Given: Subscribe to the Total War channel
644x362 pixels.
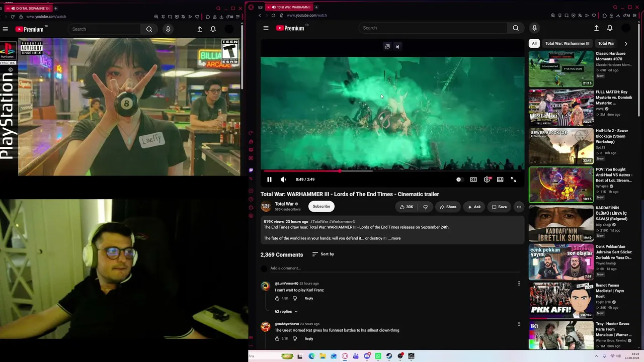Looking at the screenshot, I should point(321,206).
